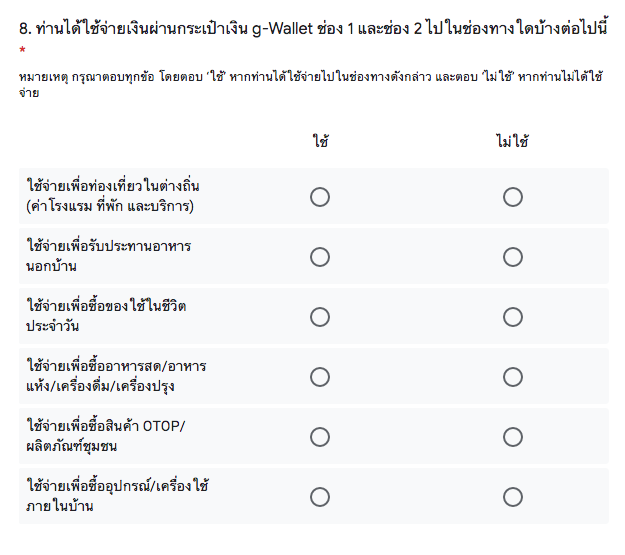Select 'ไม่ใช้' for travel spending (ท่องเที่ยวในต่างถิ่น)

point(513,197)
